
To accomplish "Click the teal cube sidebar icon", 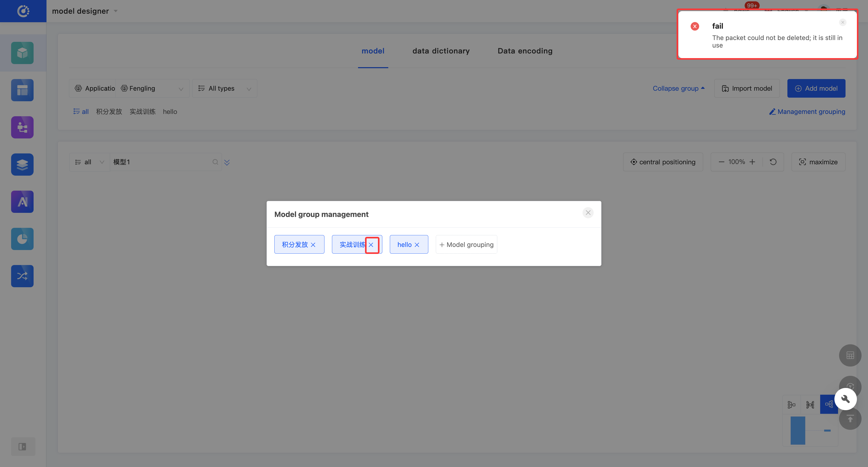I will [22, 53].
